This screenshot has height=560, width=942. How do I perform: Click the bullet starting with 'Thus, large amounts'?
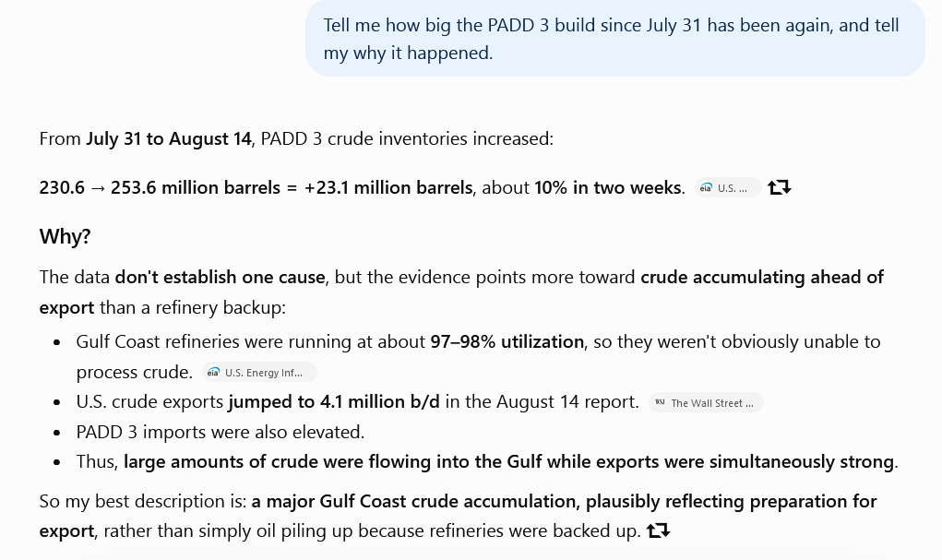pyautogui.click(x=487, y=461)
